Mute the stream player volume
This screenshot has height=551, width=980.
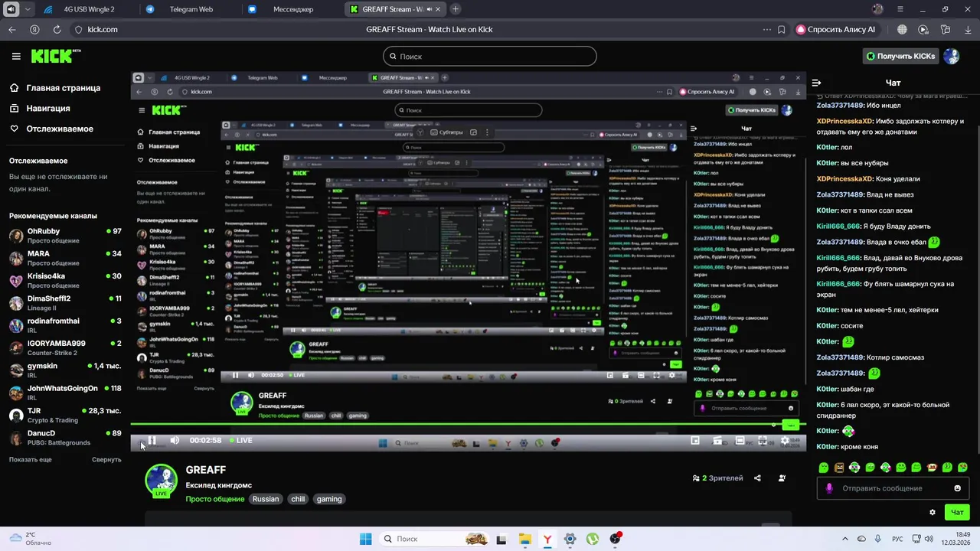(175, 440)
